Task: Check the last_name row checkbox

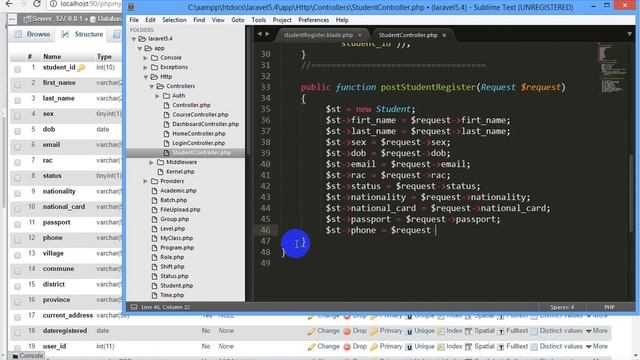Action: pyautogui.click(x=18, y=100)
